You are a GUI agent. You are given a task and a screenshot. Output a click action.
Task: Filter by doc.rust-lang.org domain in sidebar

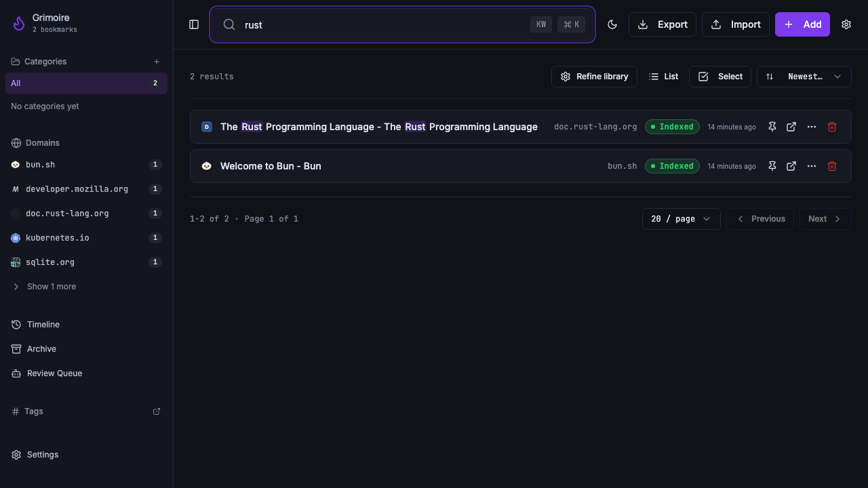point(86,213)
